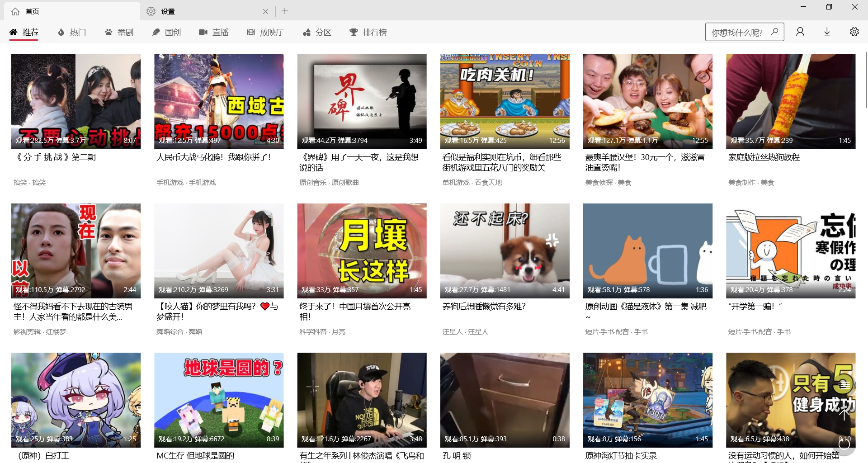Click the 你想找什么呢 search box
This screenshot has width=868, height=463.
tap(737, 32)
